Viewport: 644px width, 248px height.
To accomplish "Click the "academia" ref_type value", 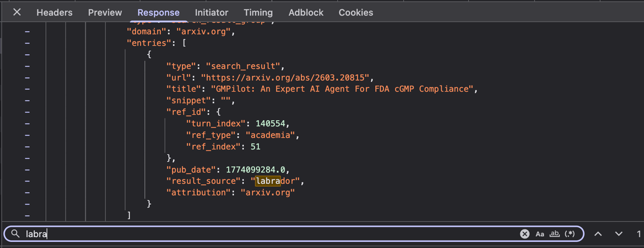I will (270, 135).
